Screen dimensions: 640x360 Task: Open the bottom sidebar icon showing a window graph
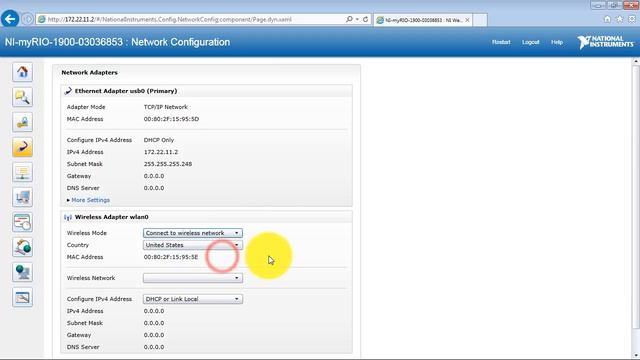pyautogui.click(x=22, y=297)
